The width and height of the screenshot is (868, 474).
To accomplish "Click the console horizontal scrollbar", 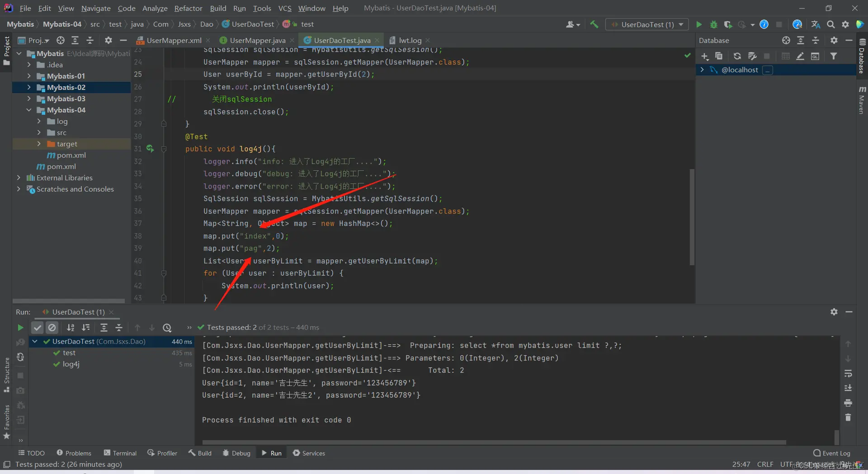I will click(494, 442).
